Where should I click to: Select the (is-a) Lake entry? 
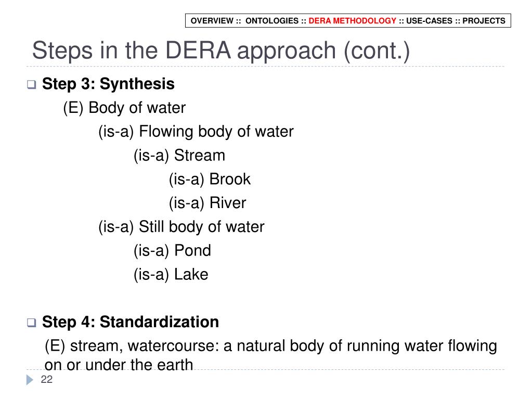(x=171, y=275)
